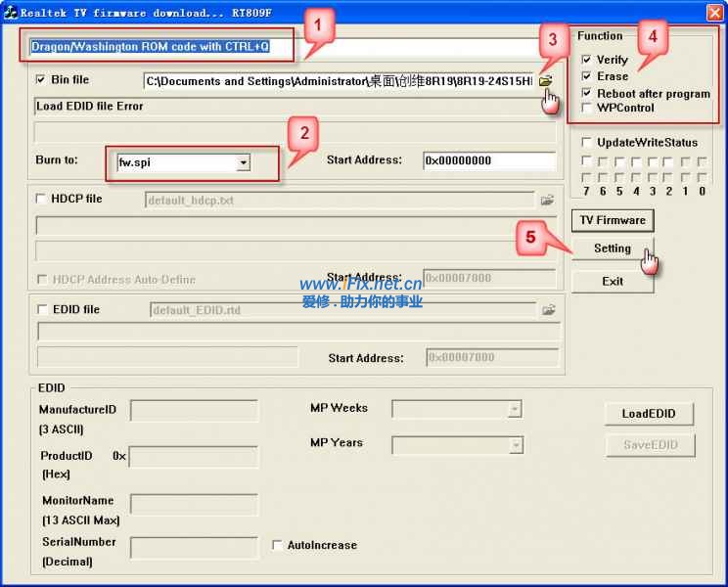Enable the WPControl checkbox
This screenshot has width=728, height=587.
tap(586, 108)
